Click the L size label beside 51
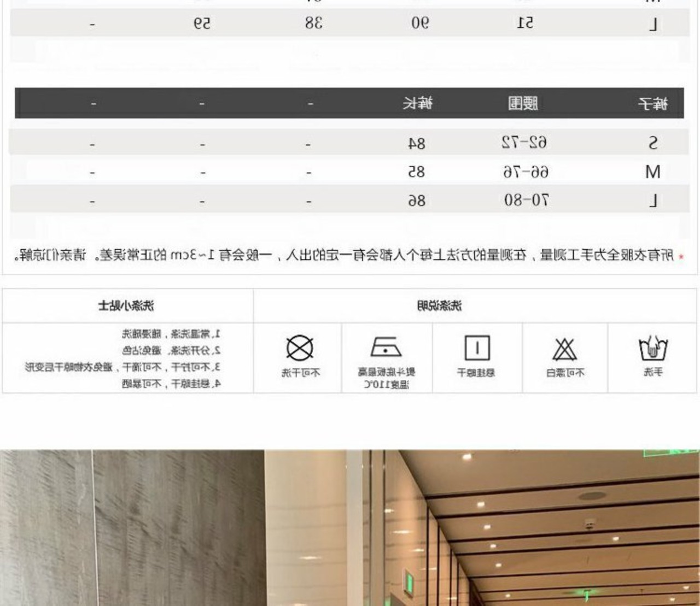The width and height of the screenshot is (700, 606). [x=653, y=25]
